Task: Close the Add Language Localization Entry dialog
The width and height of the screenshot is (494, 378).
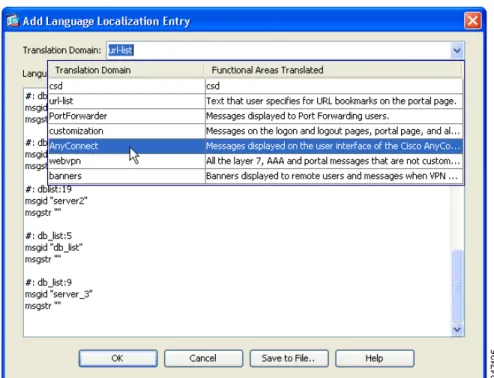Action: pos(473,21)
